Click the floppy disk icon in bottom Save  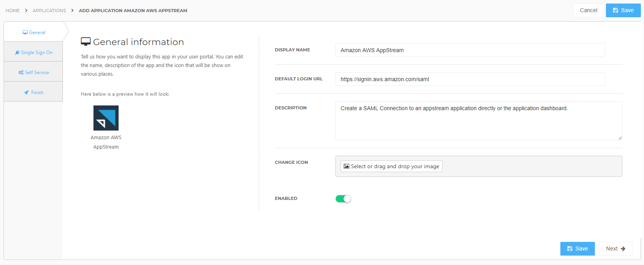[570, 249]
